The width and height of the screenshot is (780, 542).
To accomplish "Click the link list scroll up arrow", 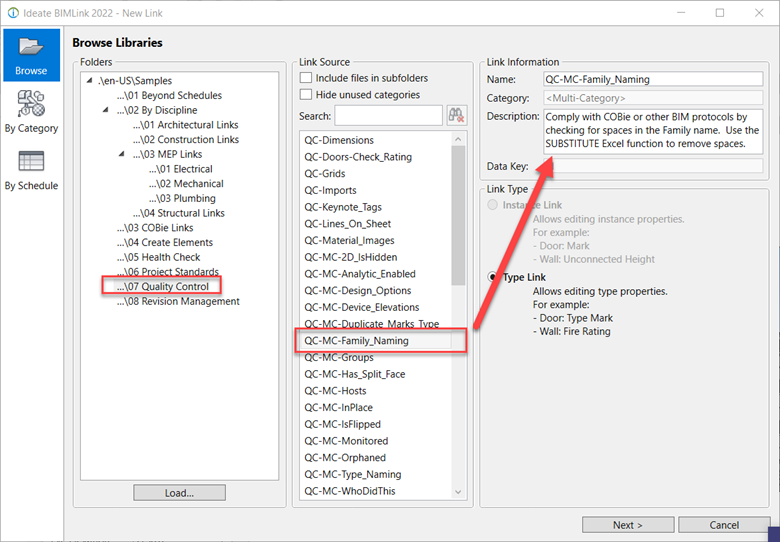I will pyautogui.click(x=458, y=139).
